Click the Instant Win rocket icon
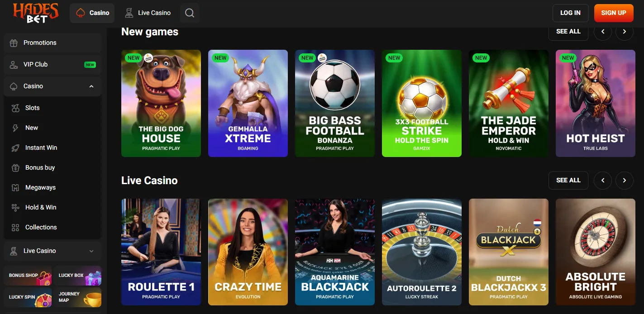The image size is (644, 314). (x=15, y=147)
